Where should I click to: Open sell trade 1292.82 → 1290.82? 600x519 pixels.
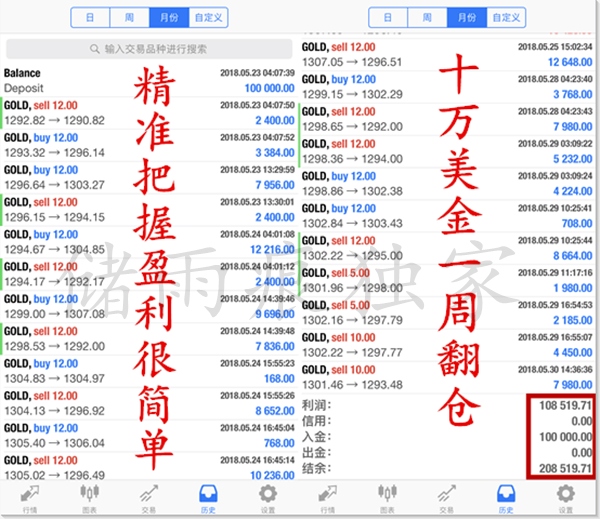[x=149, y=113]
